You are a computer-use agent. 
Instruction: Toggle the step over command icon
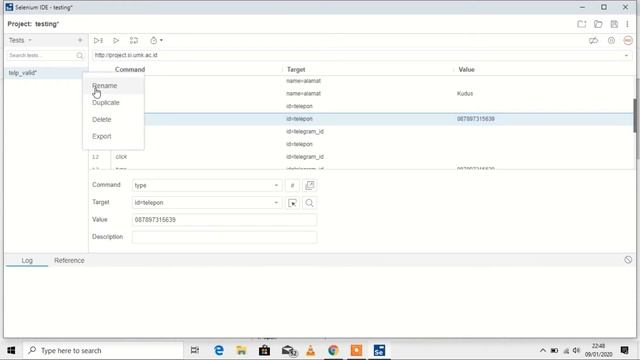click(134, 40)
